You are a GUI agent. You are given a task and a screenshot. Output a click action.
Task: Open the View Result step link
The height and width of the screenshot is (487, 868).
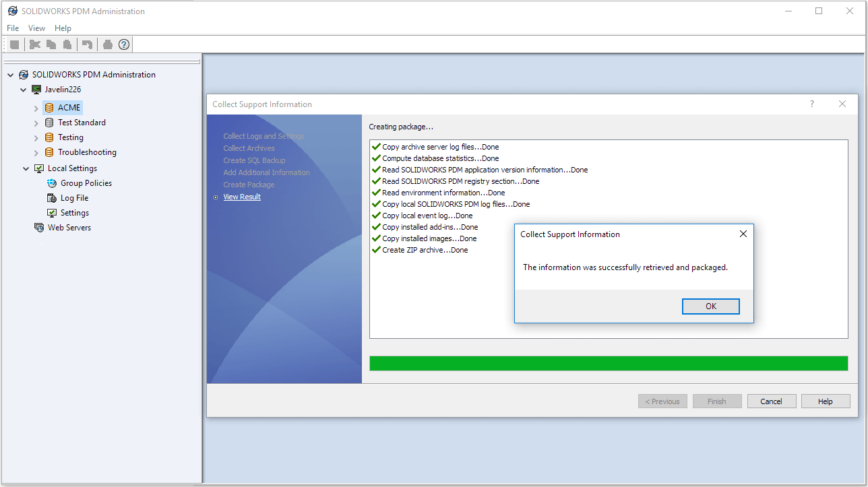point(242,197)
